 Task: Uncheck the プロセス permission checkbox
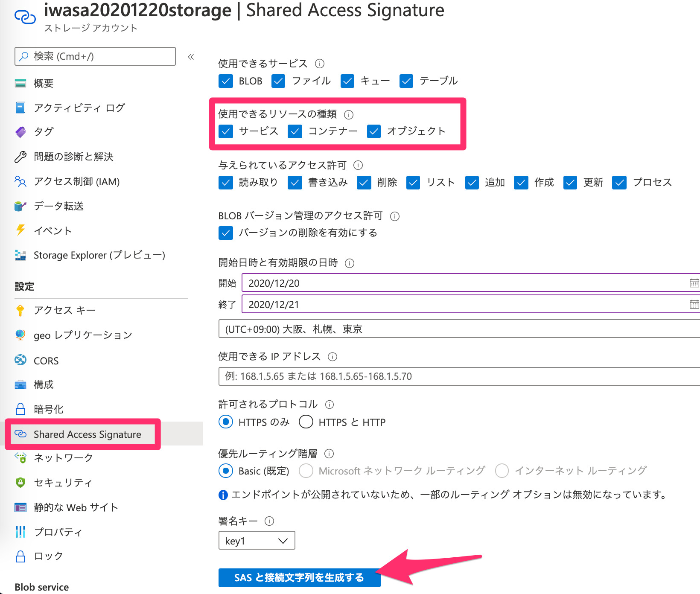point(619,183)
